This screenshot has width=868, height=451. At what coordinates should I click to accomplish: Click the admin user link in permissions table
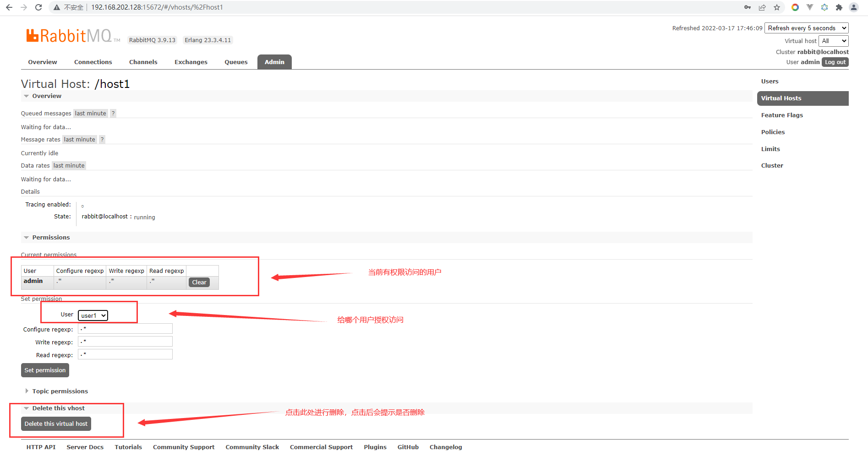(33, 281)
